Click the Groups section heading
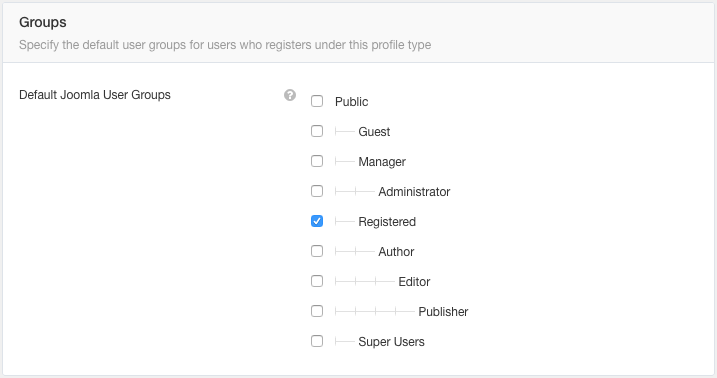This screenshot has height=378, width=717. click(43, 22)
